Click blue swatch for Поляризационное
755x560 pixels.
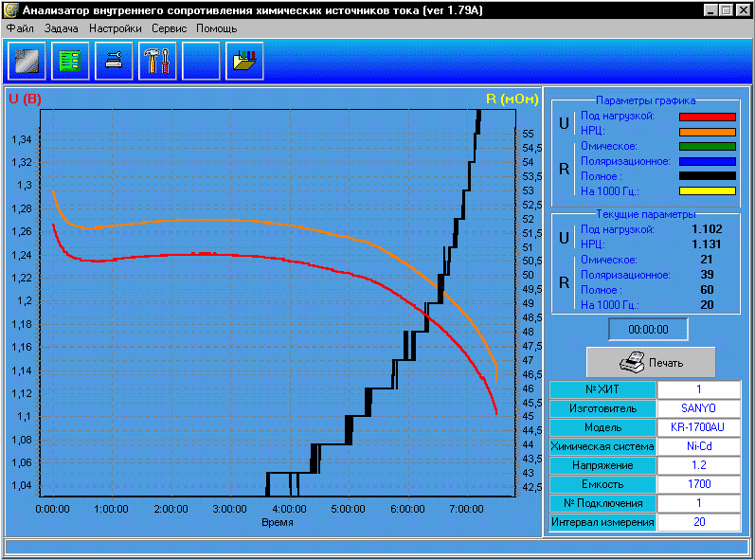tap(708, 161)
